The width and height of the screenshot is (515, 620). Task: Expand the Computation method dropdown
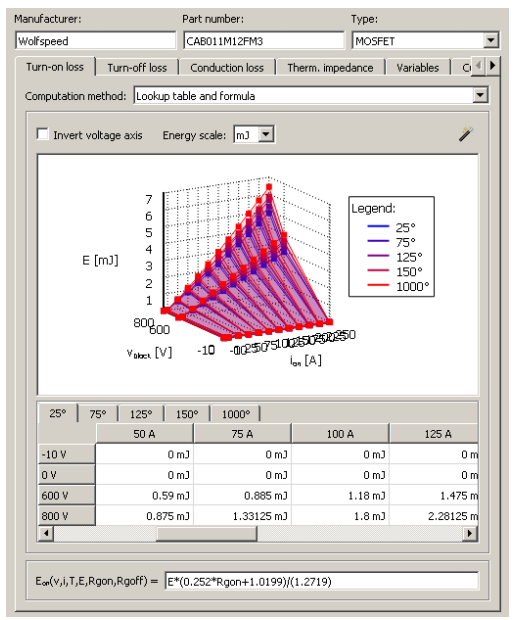pyautogui.click(x=480, y=95)
